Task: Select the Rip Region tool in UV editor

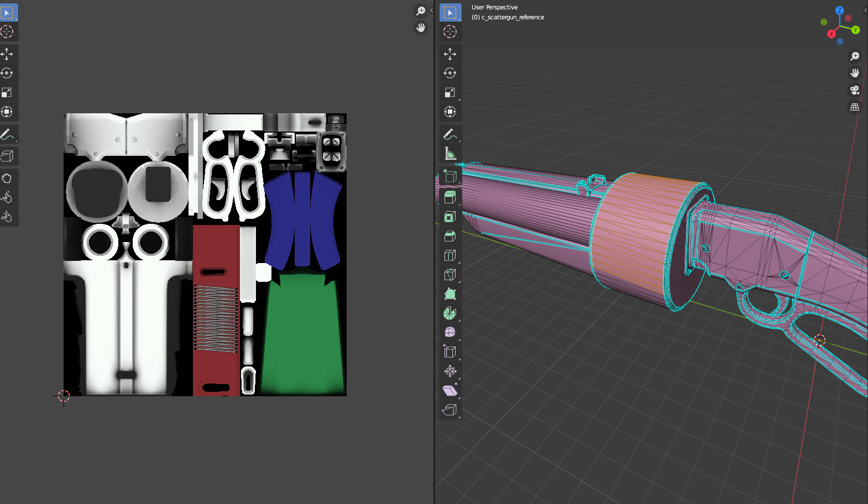Action: [x=8, y=156]
